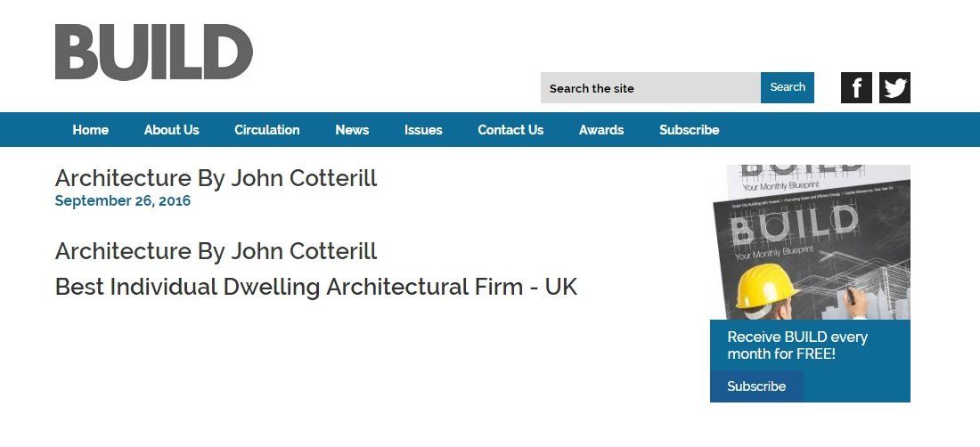This screenshot has width=980, height=447.
Task: Click the BUILD logo
Action: tap(153, 52)
